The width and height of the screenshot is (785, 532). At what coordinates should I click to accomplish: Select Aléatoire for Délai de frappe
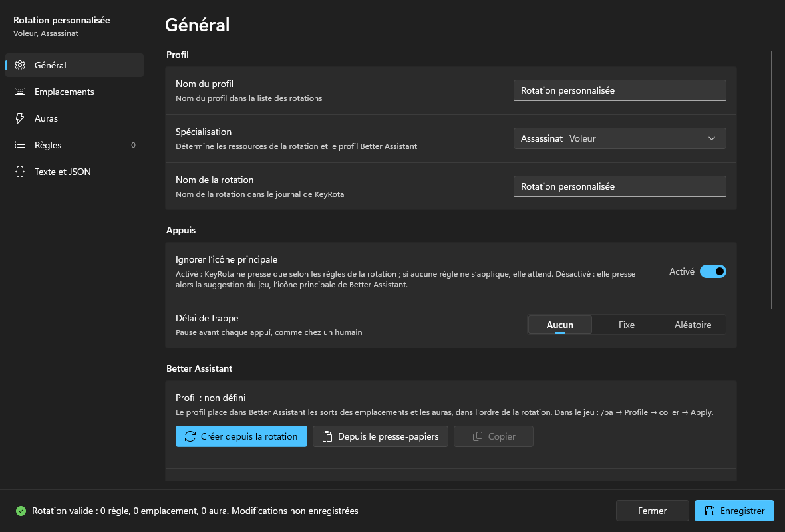(693, 325)
